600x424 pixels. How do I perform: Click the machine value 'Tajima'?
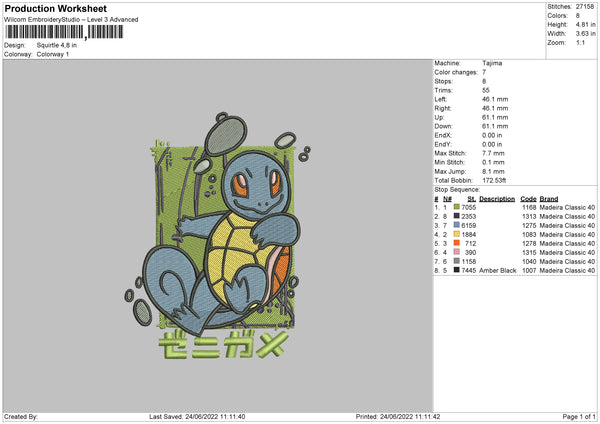(x=492, y=63)
